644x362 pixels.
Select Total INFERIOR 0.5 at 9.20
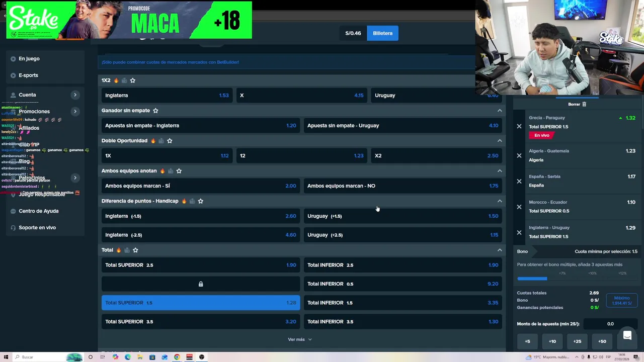(403, 284)
